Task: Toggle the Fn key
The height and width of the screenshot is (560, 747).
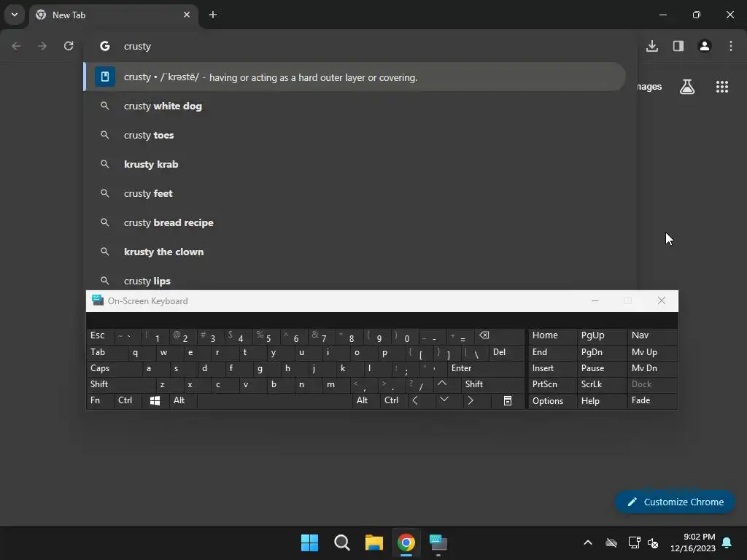Action: (x=101, y=400)
